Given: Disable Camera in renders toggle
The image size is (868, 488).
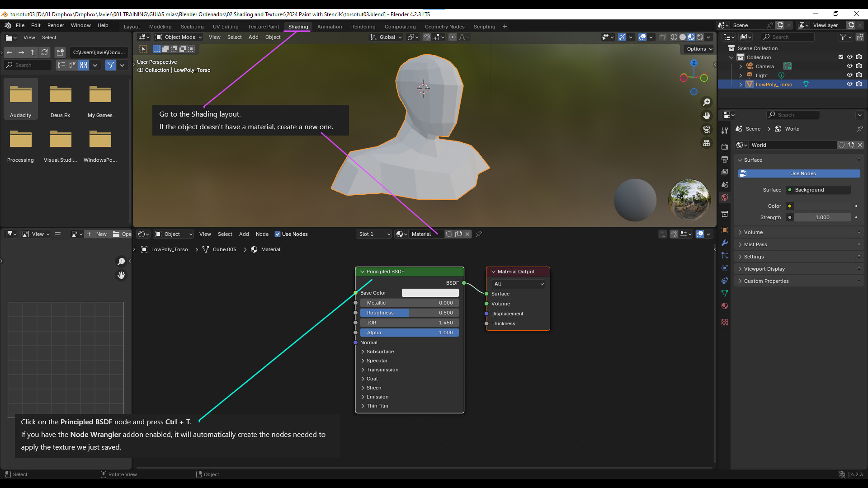Looking at the screenshot, I should pos(859,66).
